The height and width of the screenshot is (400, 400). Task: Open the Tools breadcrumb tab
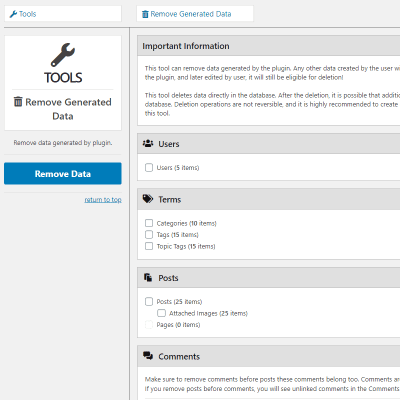[63, 14]
